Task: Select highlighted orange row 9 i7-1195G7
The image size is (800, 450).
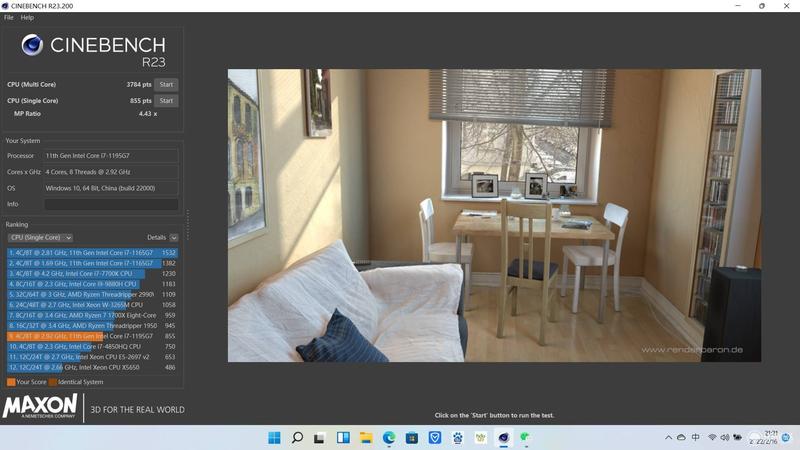Action: (x=92, y=336)
